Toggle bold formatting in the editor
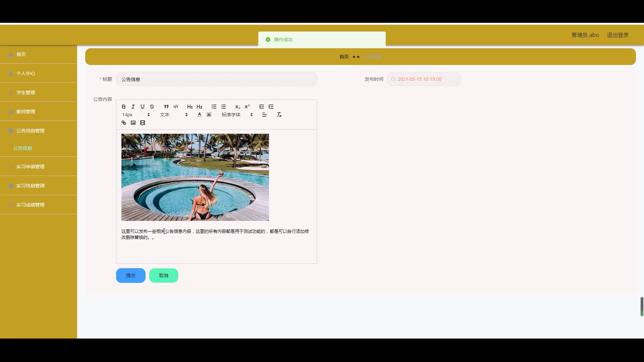 pyautogui.click(x=123, y=107)
